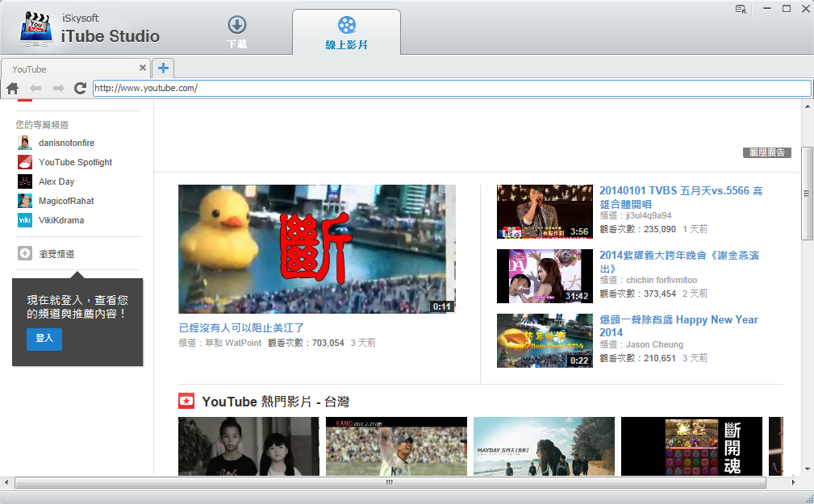Click the vertical scrollbar thumb
This screenshot has height=504, width=814.
click(808, 194)
